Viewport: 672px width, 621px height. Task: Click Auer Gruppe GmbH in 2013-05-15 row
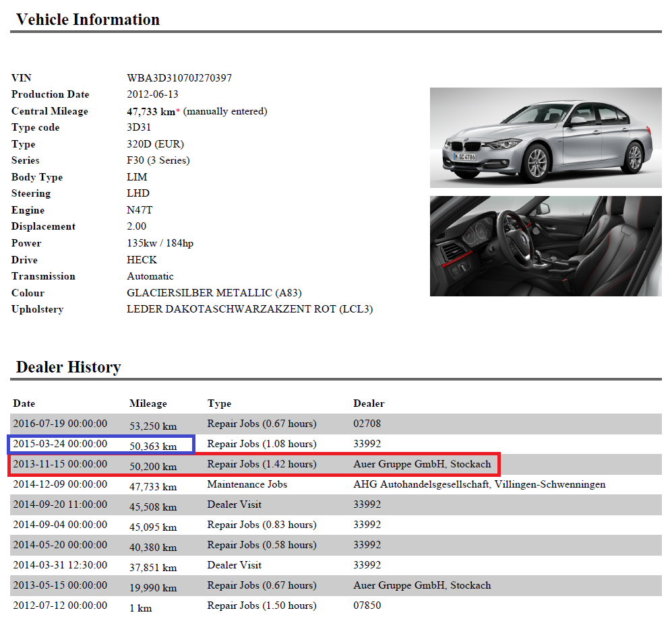tap(422, 585)
